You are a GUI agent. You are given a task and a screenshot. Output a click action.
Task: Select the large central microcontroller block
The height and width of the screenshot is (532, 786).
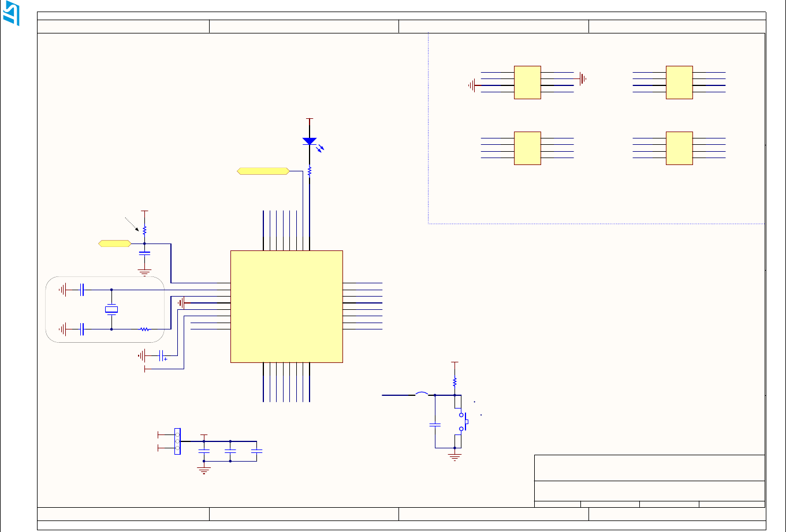286,306
